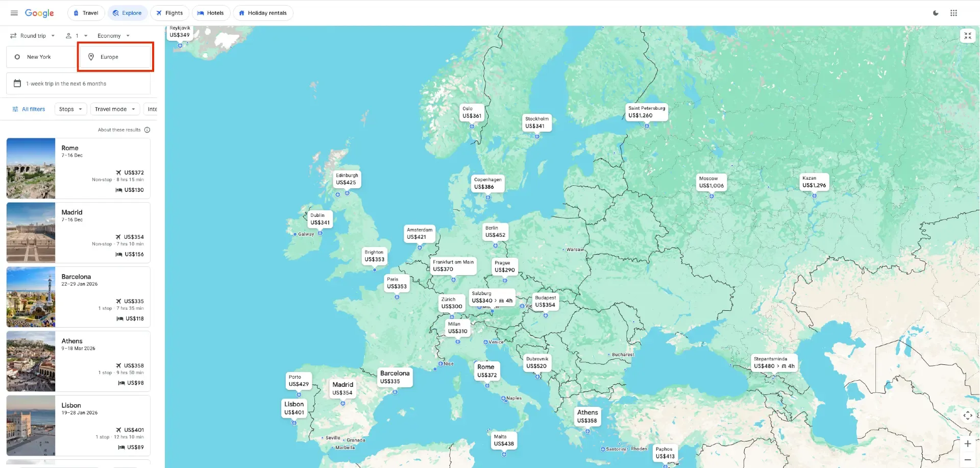Click the Madrid destination card thumbnail
The width and height of the screenshot is (980, 468).
click(31, 232)
